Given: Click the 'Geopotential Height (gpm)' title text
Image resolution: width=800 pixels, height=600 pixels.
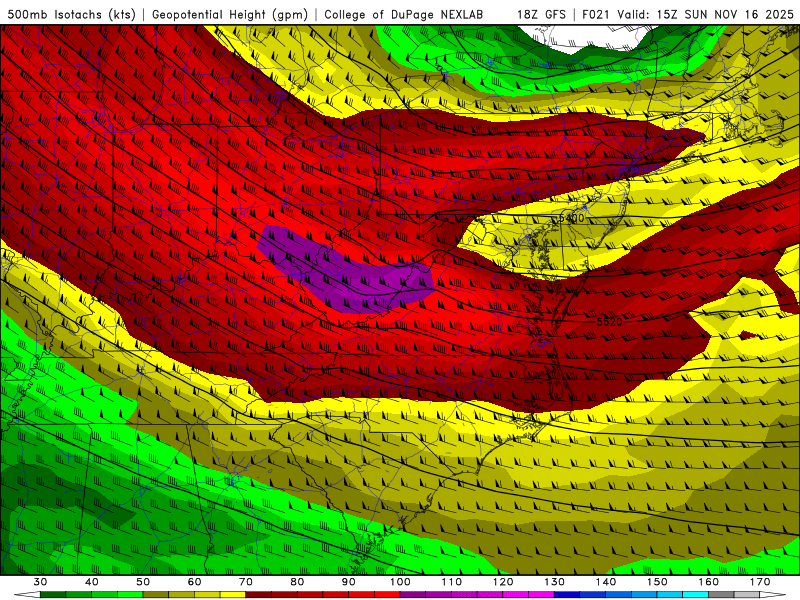Looking at the screenshot, I should [230, 14].
